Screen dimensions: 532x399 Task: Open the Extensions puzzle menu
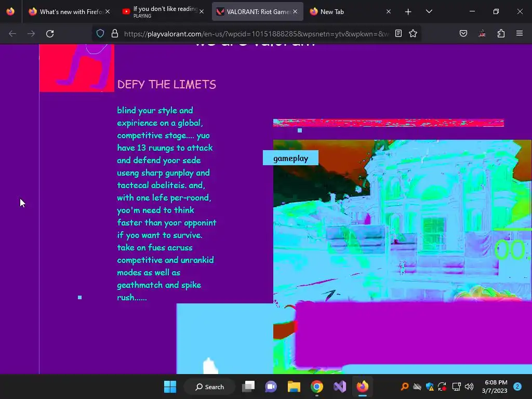[501, 33]
